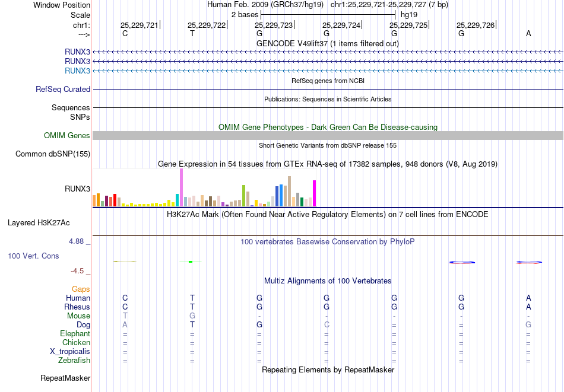The height and width of the screenshot is (392, 564).
Task: Click the OMIM Genes label
Action: (x=67, y=135)
